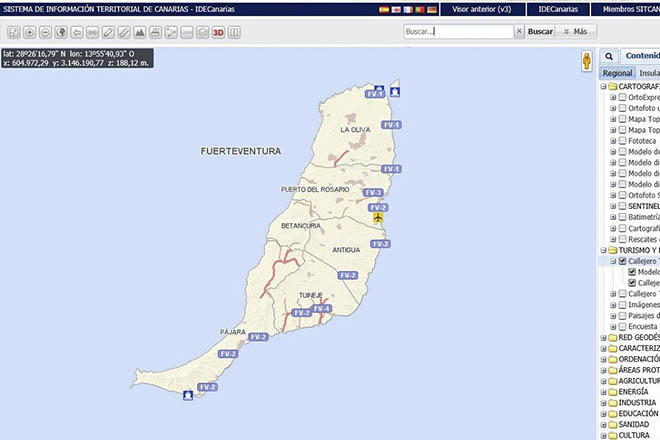The image size is (660, 440).
Task: Uncheck the checked Callejero layer checkbox
Action: pos(623,261)
